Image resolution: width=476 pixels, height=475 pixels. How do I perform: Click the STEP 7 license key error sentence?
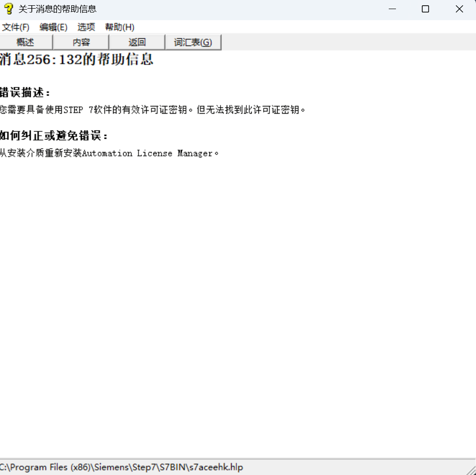click(x=152, y=110)
